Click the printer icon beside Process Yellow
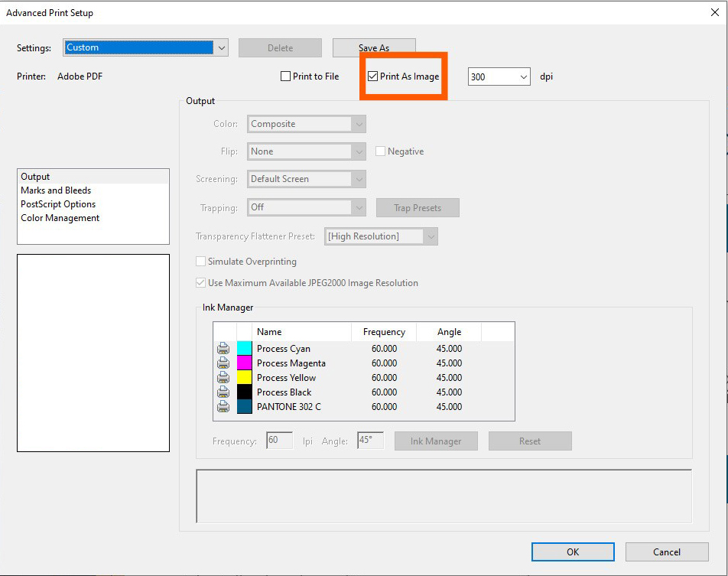The image size is (728, 576). pyautogui.click(x=223, y=377)
